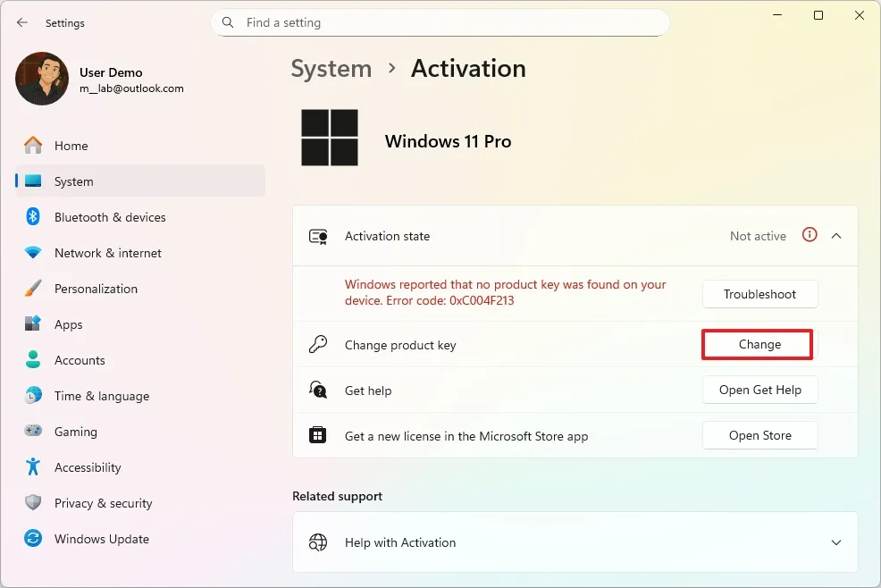The width and height of the screenshot is (881, 588).
Task: Click the back arrow in Settings
Action: click(21, 22)
